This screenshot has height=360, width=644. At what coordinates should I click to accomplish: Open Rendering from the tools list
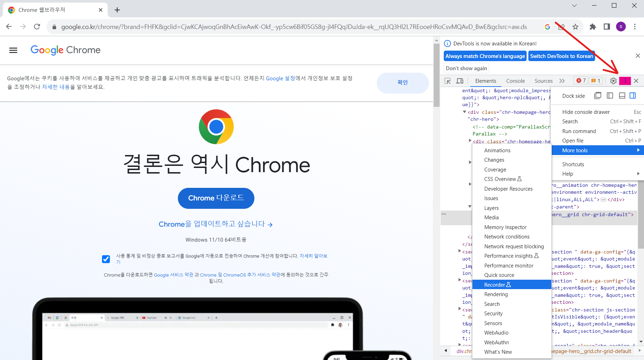pyautogui.click(x=512, y=294)
